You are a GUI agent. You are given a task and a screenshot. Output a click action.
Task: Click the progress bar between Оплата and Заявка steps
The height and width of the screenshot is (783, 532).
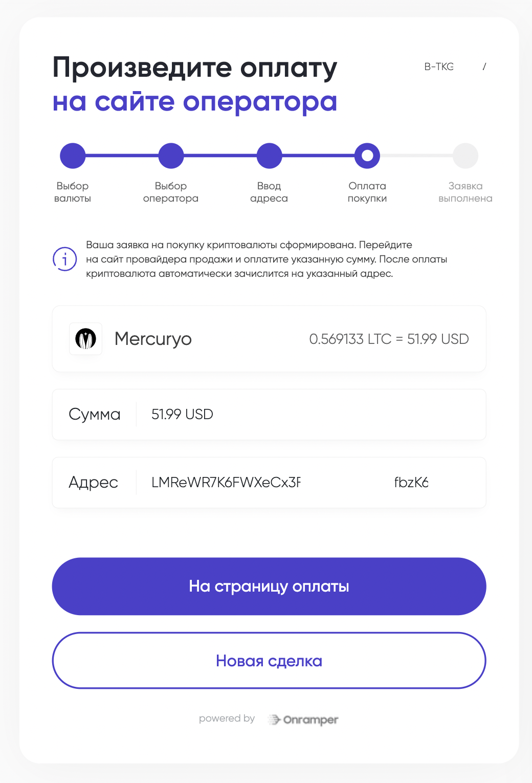coord(416,156)
